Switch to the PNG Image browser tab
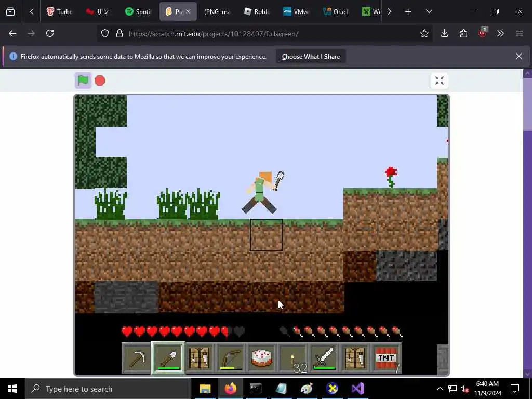This screenshot has width=532, height=399. click(217, 11)
